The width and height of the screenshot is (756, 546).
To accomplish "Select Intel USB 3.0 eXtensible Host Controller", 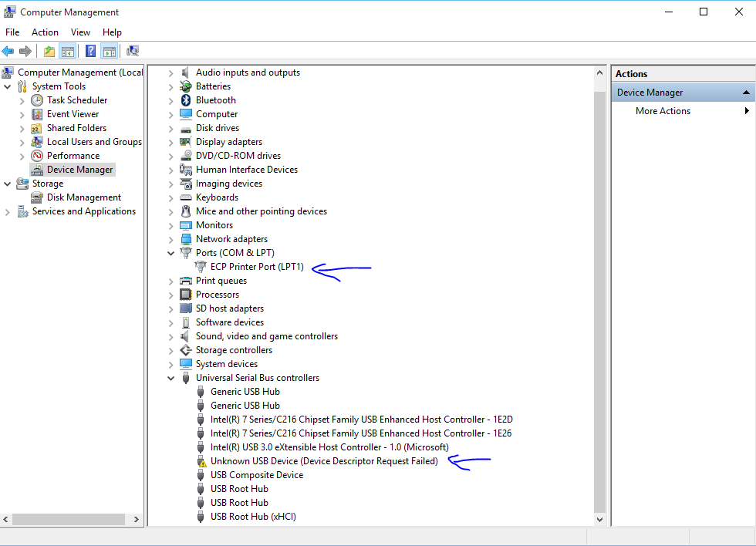I will 330,447.
